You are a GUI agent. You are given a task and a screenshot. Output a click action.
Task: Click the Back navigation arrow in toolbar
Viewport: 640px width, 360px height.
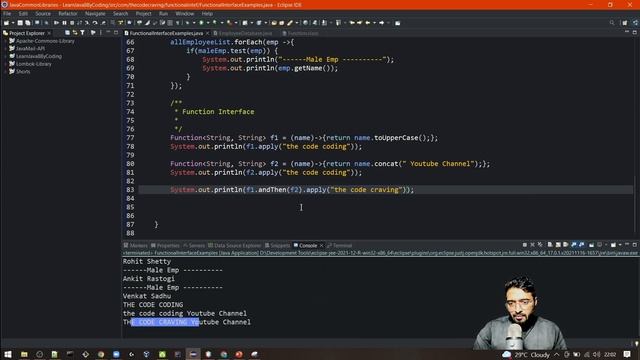tap(368, 23)
